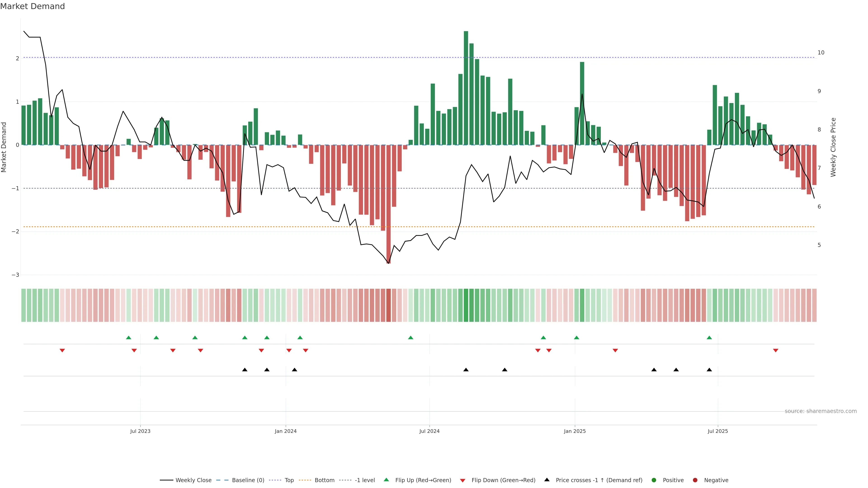868x488 pixels.
Task: Click the orange dotted Bottom legend marker
Action: pos(305,480)
